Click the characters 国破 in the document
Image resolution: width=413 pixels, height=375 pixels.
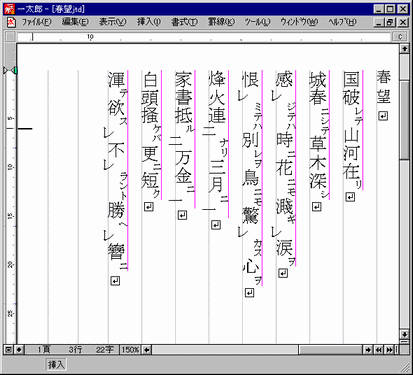(x=351, y=88)
